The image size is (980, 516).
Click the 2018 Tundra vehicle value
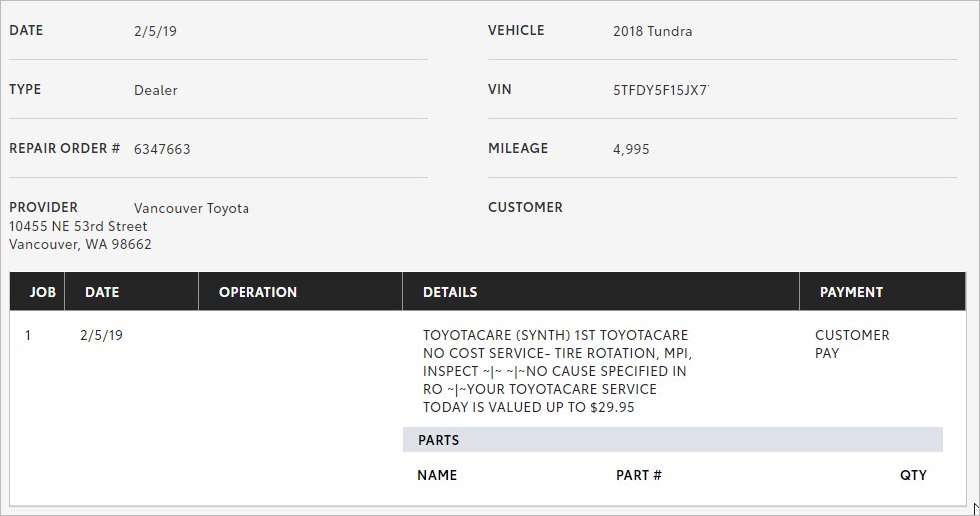(x=652, y=31)
